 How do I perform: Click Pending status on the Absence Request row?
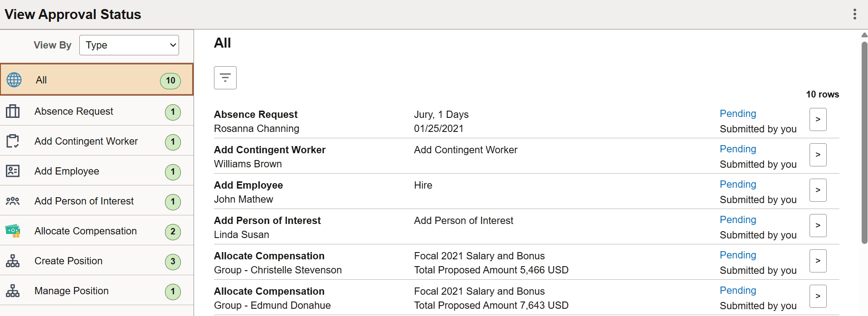(737, 114)
